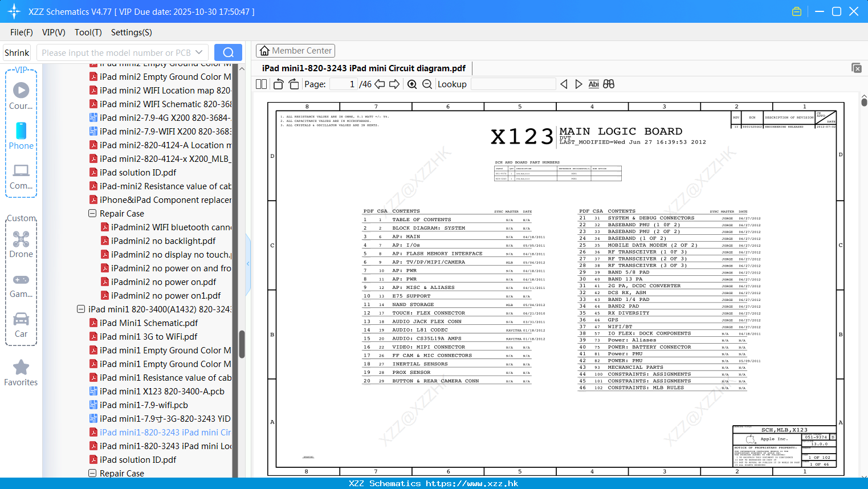Find next lookup match triangle

(x=578, y=84)
